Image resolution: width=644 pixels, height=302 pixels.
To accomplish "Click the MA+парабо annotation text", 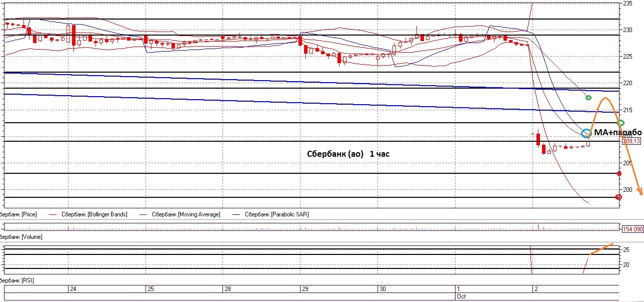I will coord(617,132).
